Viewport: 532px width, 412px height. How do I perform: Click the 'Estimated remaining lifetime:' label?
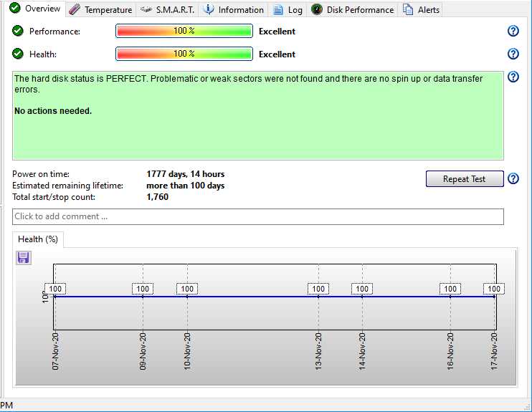[67, 186]
